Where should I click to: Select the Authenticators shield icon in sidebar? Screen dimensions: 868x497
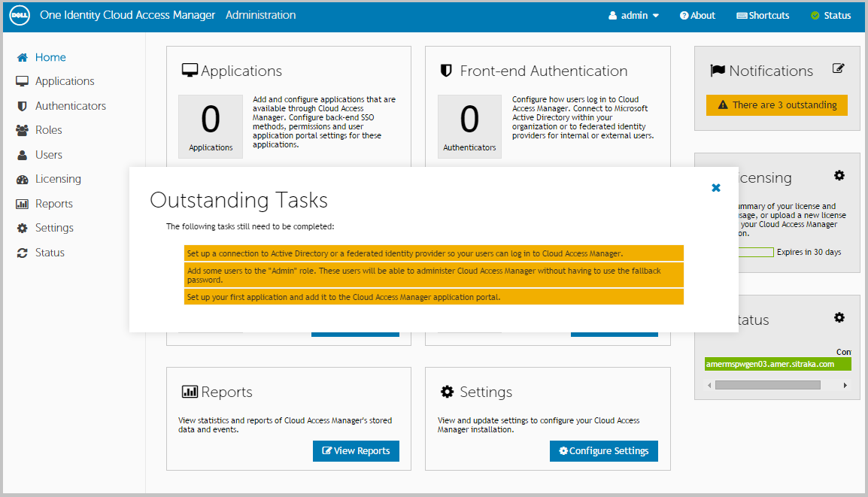[23, 106]
